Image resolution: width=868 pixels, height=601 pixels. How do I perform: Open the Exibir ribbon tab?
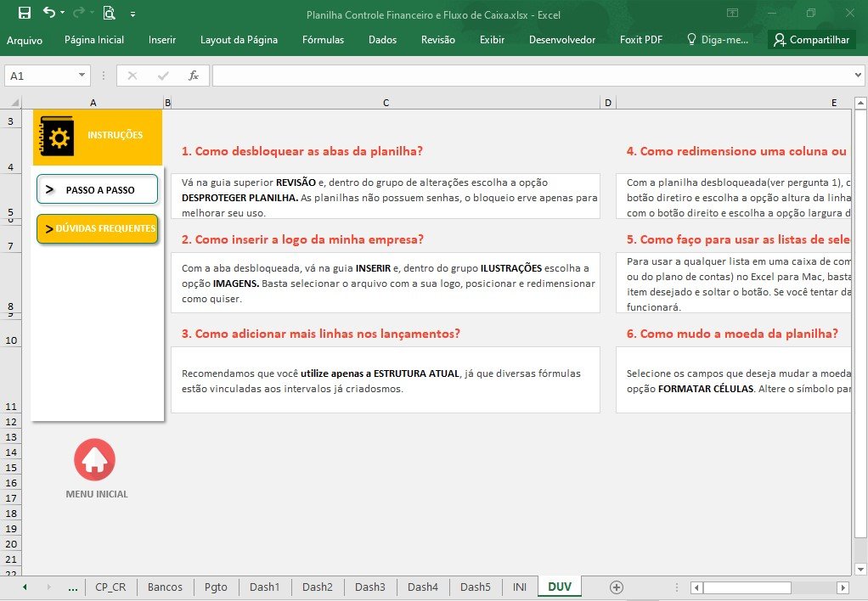click(x=492, y=40)
